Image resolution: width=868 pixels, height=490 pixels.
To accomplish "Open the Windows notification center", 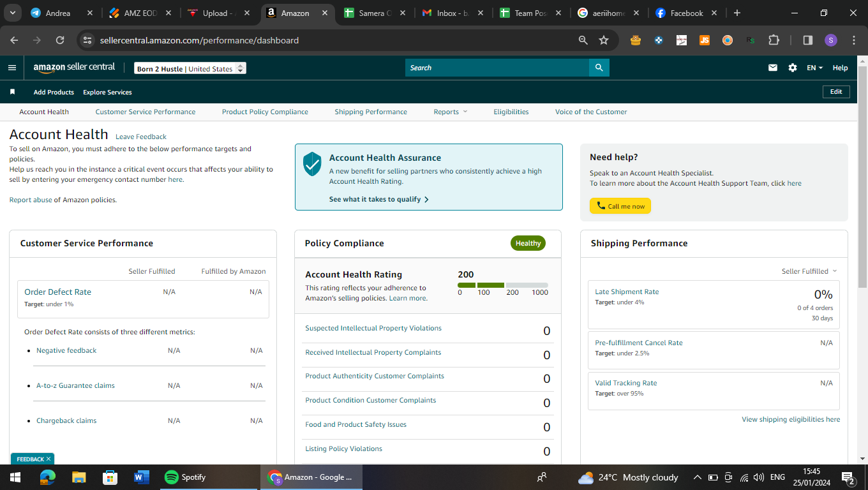I will (848, 477).
